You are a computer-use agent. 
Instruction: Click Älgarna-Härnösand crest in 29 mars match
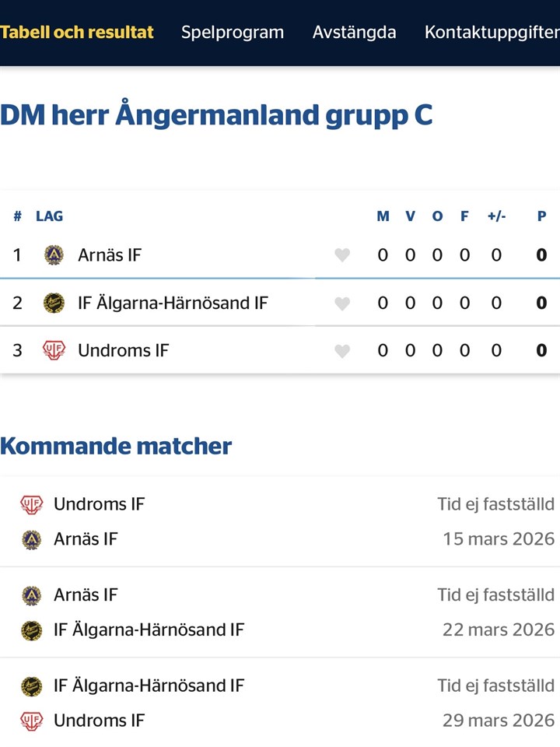pyautogui.click(x=31, y=686)
